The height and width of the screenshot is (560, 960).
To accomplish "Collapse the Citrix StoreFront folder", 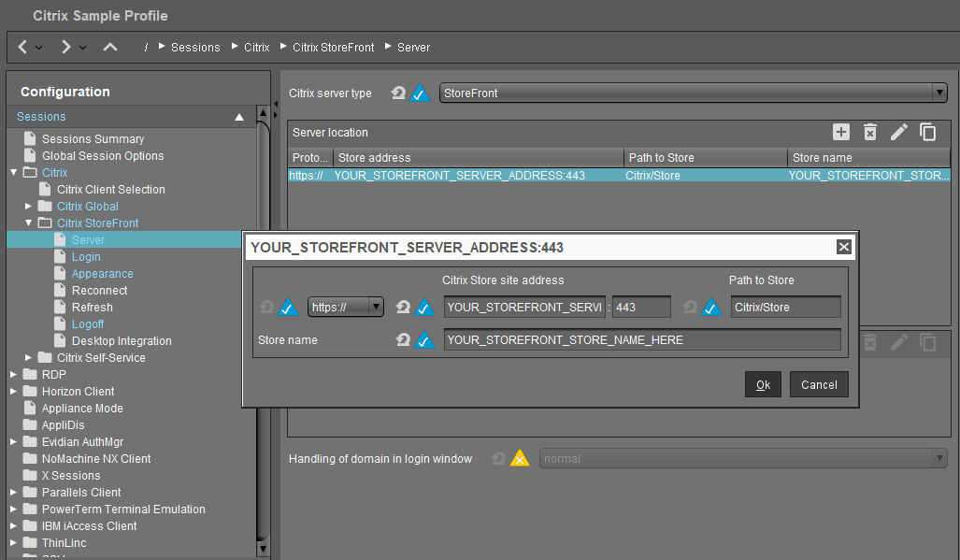I will [x=28, y=223].
